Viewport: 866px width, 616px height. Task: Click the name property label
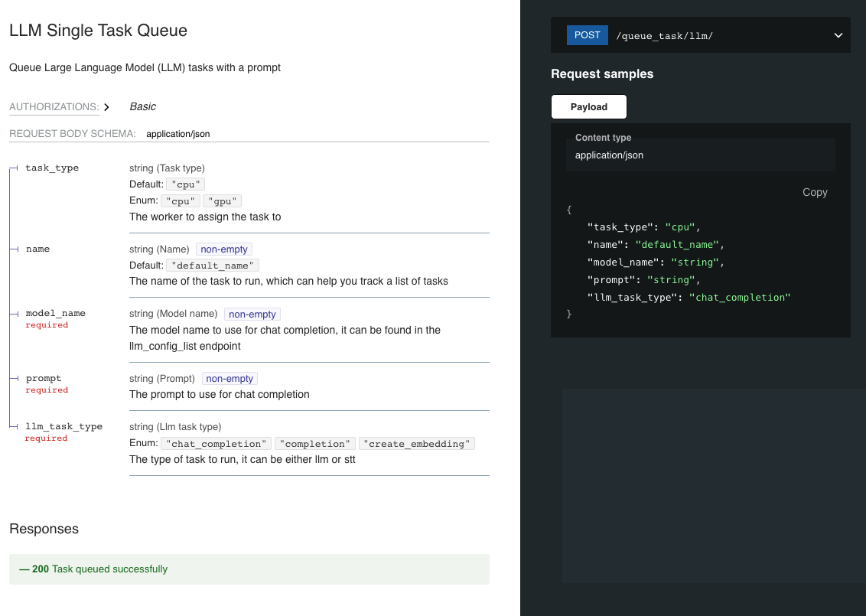point(37,249)
